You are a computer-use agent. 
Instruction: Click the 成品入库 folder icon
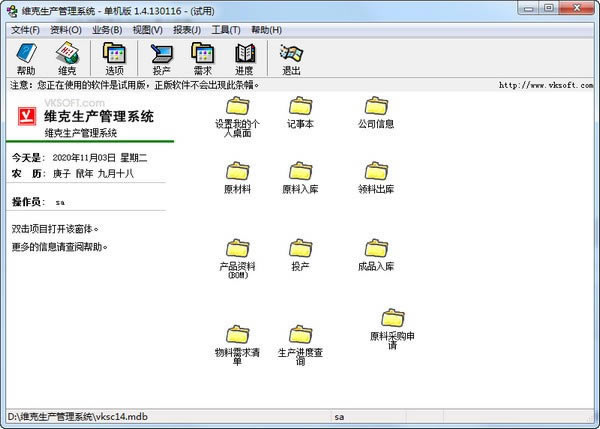pyautogui.click(x=376, y=250)
